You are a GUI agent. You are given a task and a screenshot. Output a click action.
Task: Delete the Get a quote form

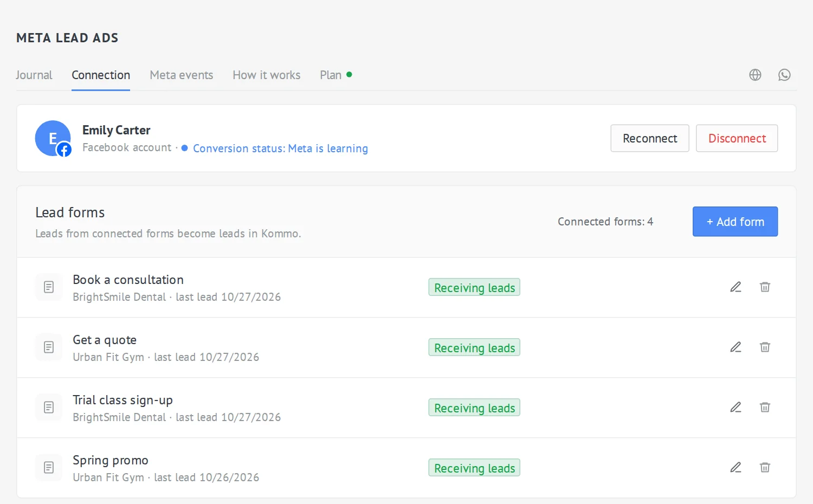(x=765, y=347)
